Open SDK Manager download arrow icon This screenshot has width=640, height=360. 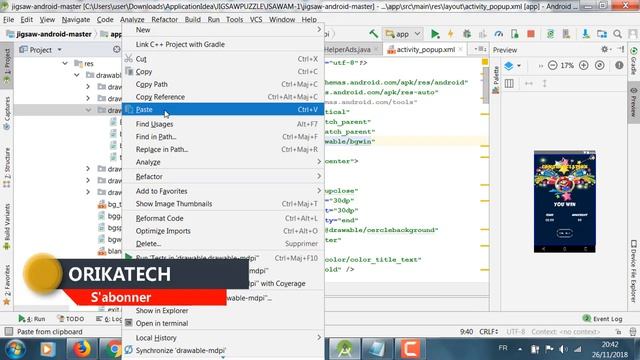tap(586, 34)
